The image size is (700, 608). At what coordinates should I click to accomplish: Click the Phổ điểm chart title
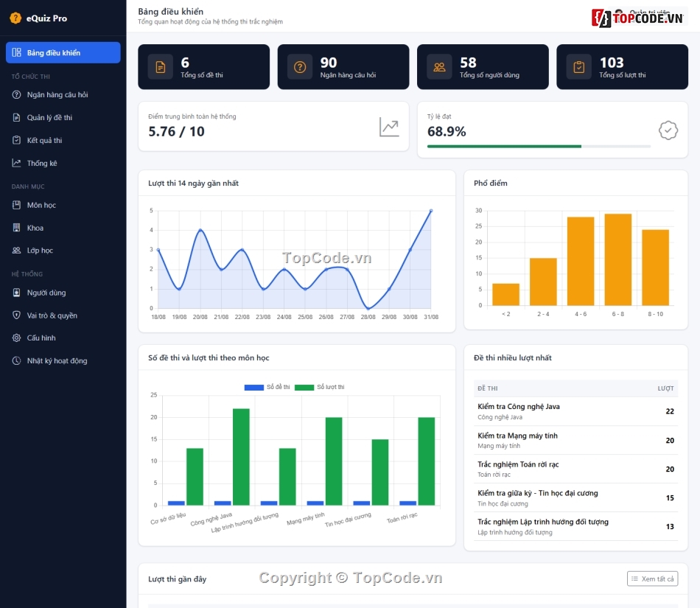tap(491, 183)
